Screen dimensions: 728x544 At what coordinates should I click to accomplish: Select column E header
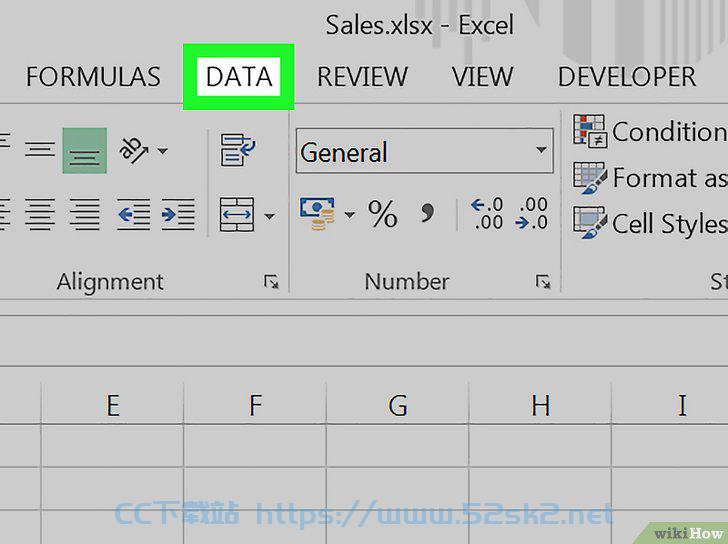tap(112, 405)
